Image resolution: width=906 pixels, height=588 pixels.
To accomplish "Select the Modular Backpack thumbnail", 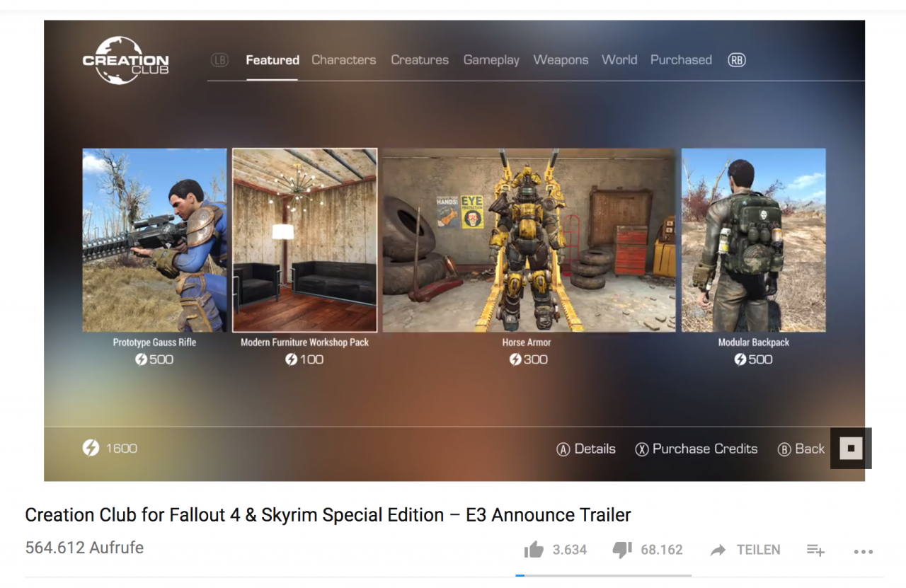I will (x=754, y=240).
